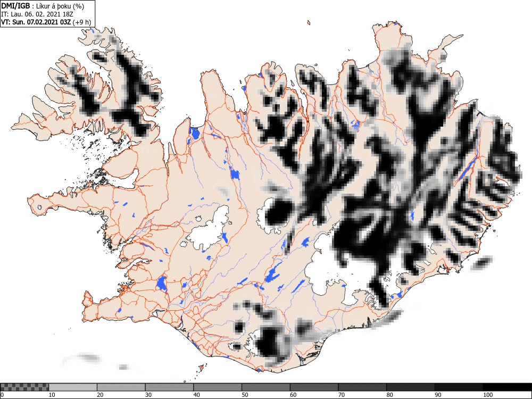Click the legend label '0'
532x399 pixels.
point(2,395)
